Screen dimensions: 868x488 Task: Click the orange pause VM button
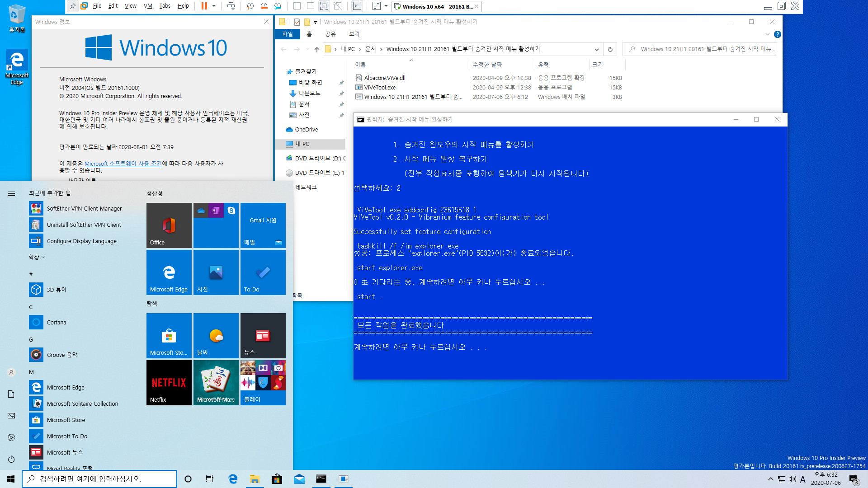pyautogui.click(x=204, y=6)
